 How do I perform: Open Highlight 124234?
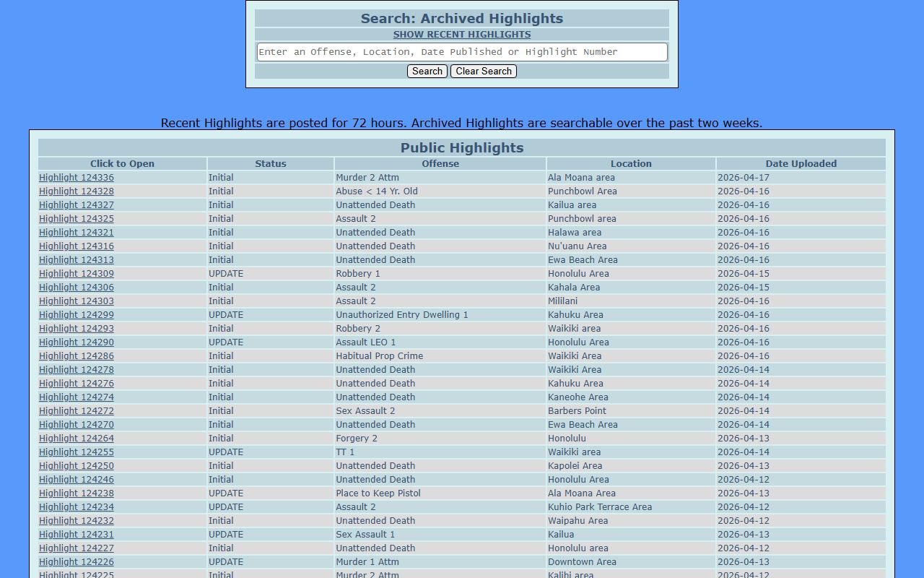[77, 507]
